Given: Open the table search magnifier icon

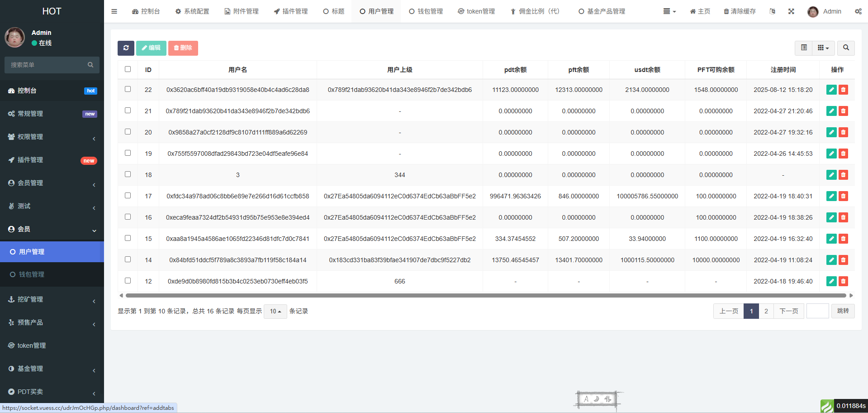Looking at the screenshot, I should pos(845,48).
